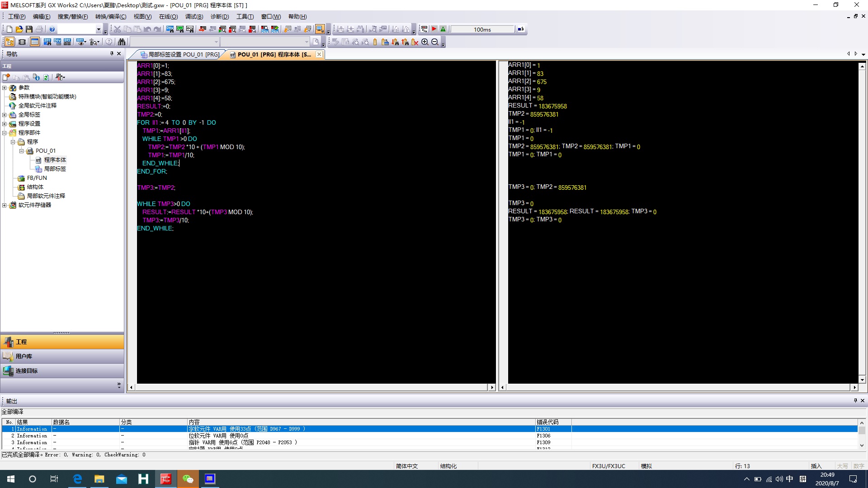
Task: Toggle pin on the navigation panel
Action: 112,54
